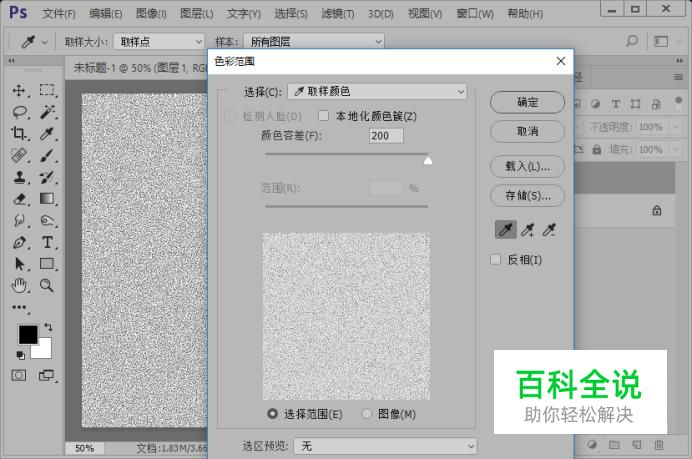692x459 pixels.
Task: Select the 图像 radio button
Action: click(x=366, y=414)
